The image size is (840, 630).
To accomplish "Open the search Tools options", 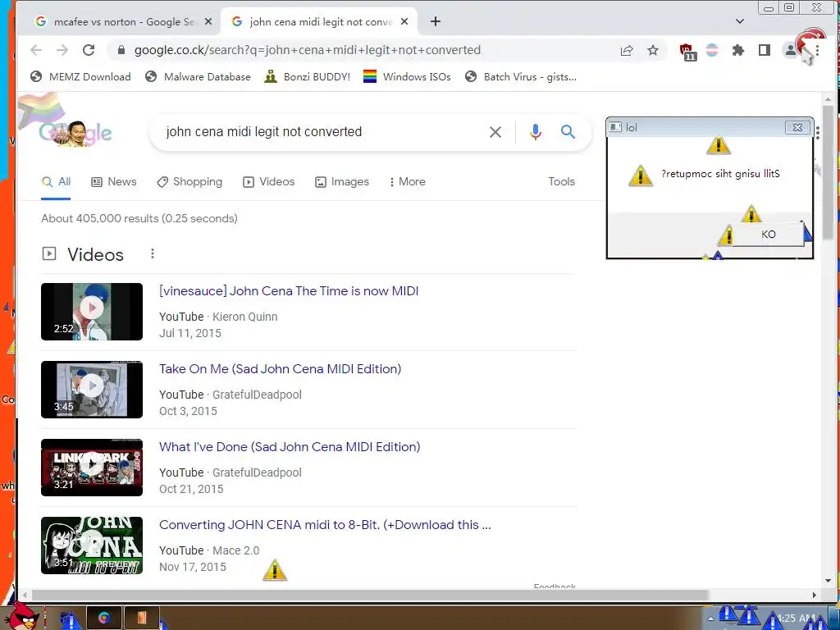I will 561,181.
